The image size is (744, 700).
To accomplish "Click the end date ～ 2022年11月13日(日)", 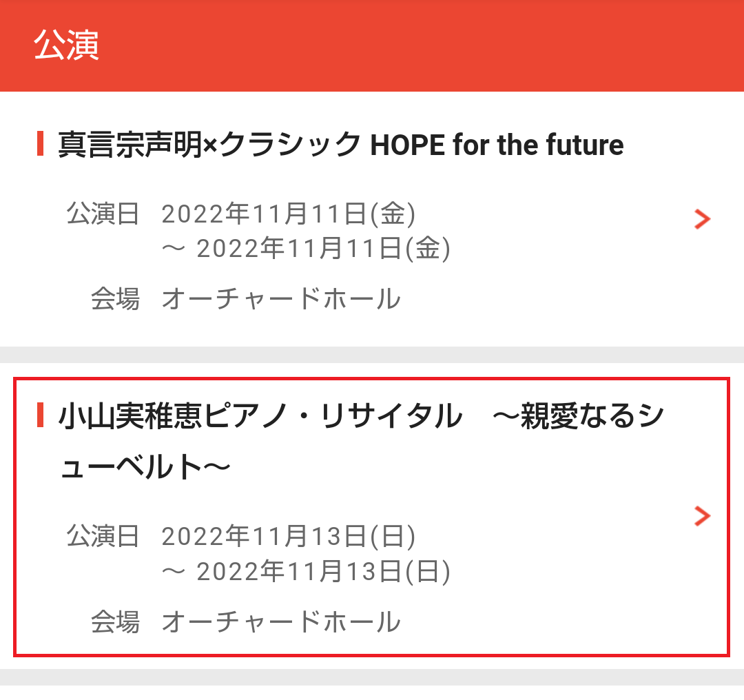I will click(x=306, y=571).
